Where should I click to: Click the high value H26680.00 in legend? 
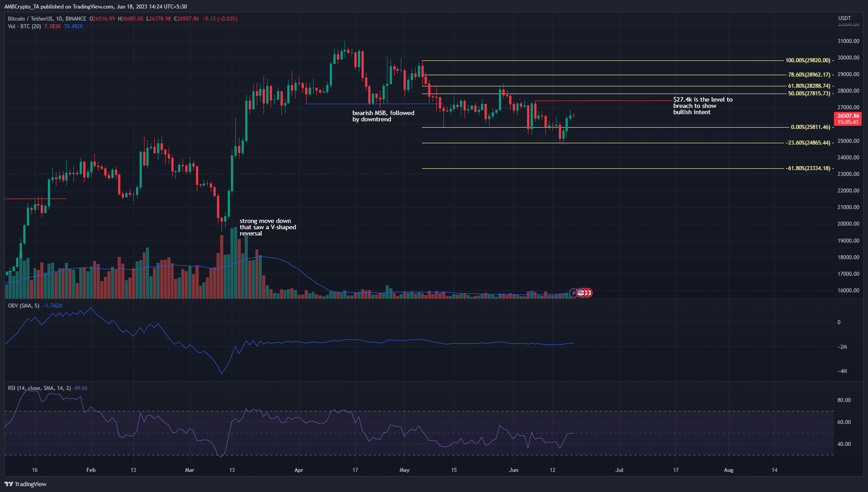point(131,19)
